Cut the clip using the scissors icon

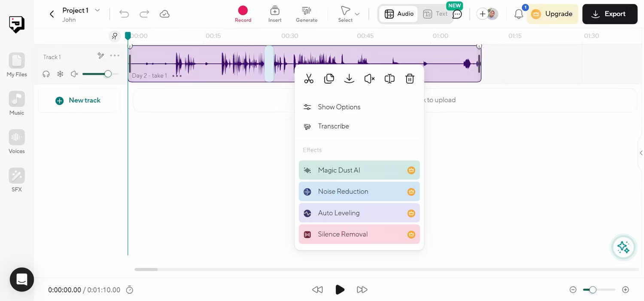click(x=309, y=79)
